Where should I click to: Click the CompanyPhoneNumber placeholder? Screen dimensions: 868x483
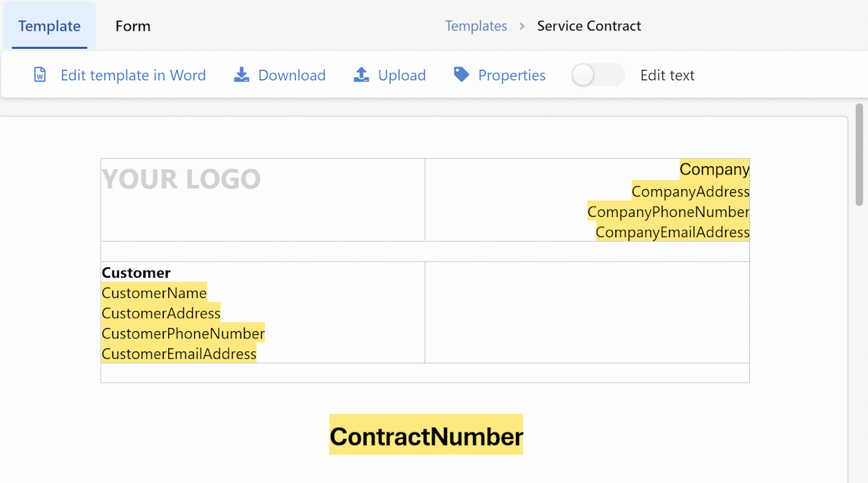pyautogui.click(x=668, y=212)
